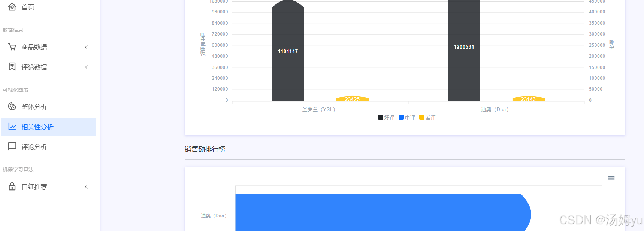This screenshot has height=231, width=644.
Task: Click the Dior dark bar labeled 1200591
Action: (x=464, y=51)
